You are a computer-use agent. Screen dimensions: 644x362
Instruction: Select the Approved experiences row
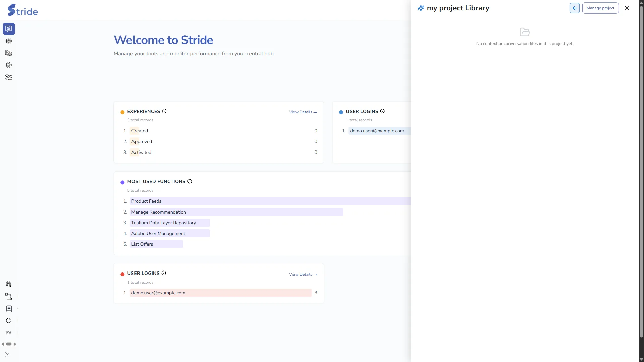coord(220,141)
